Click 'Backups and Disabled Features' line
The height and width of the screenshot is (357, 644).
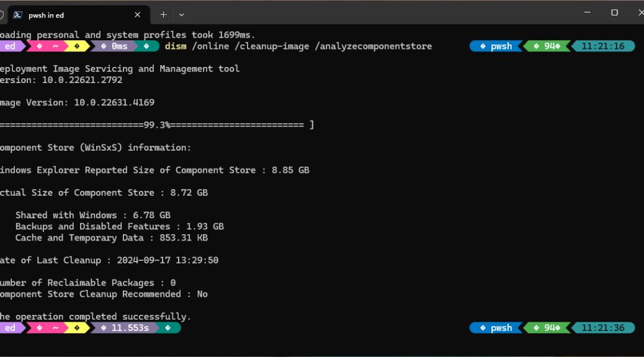[120, 226]
